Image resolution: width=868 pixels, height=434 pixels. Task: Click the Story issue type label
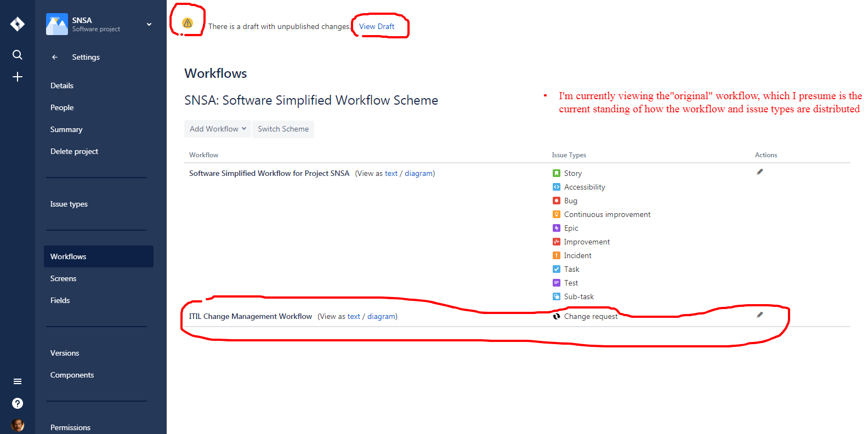click(x=573, y=173)
